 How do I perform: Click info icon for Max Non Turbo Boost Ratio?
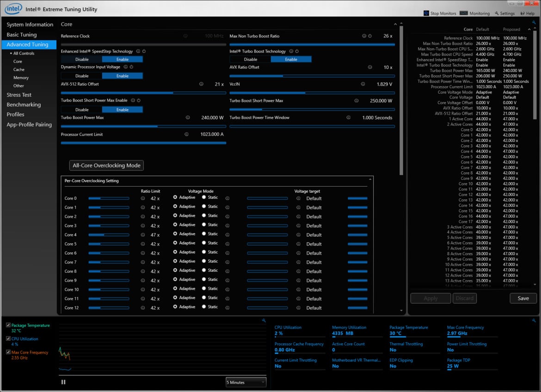[364, 36]
